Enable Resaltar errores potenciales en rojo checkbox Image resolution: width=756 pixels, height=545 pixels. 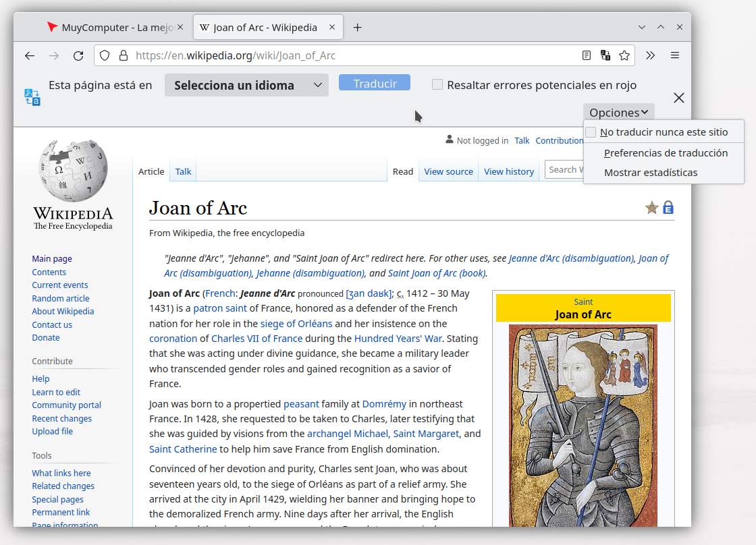coord(437,85)
